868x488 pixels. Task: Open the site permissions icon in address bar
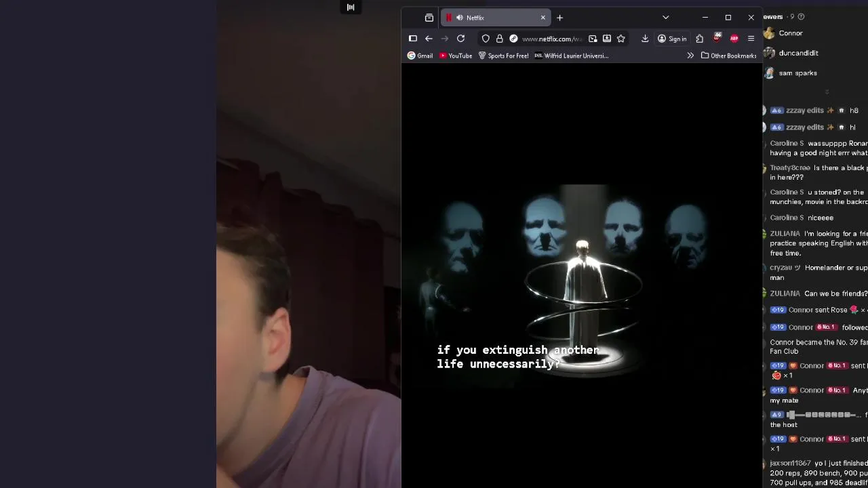point(513,39)
